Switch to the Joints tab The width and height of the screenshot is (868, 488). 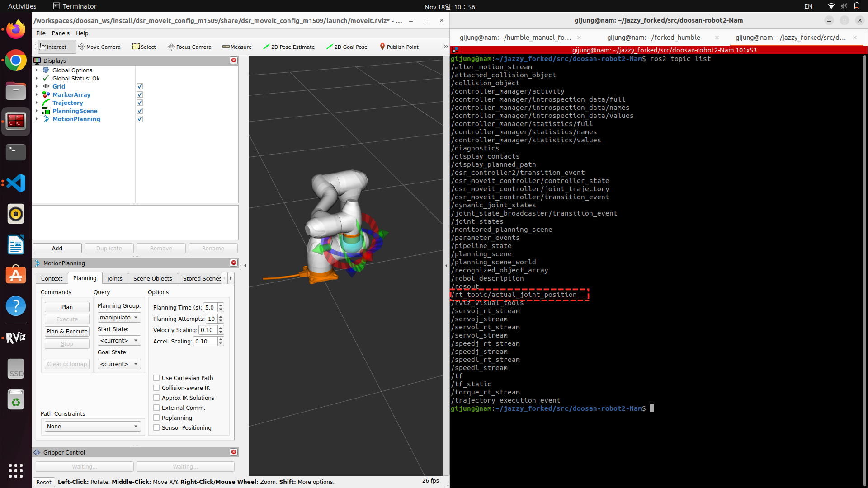pos(114,278)
